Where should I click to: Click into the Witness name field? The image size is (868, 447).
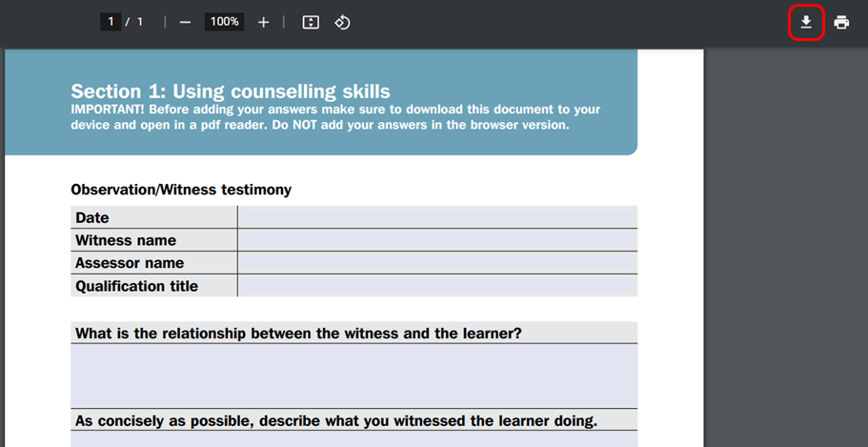tap(437, 240)
